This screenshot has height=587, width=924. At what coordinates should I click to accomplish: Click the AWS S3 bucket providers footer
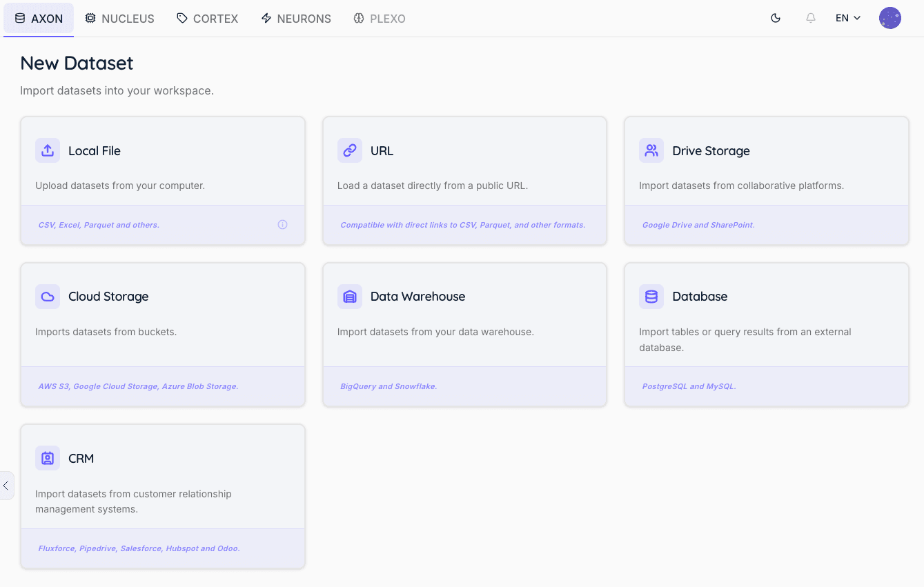tap(163, 386)
